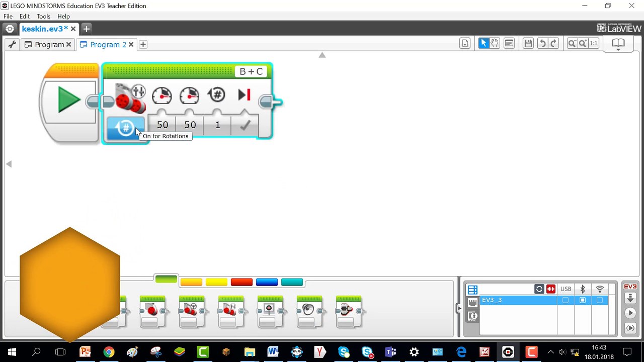Select the Move Tank block in the palette
644x362 pixels.
point(231,312)
